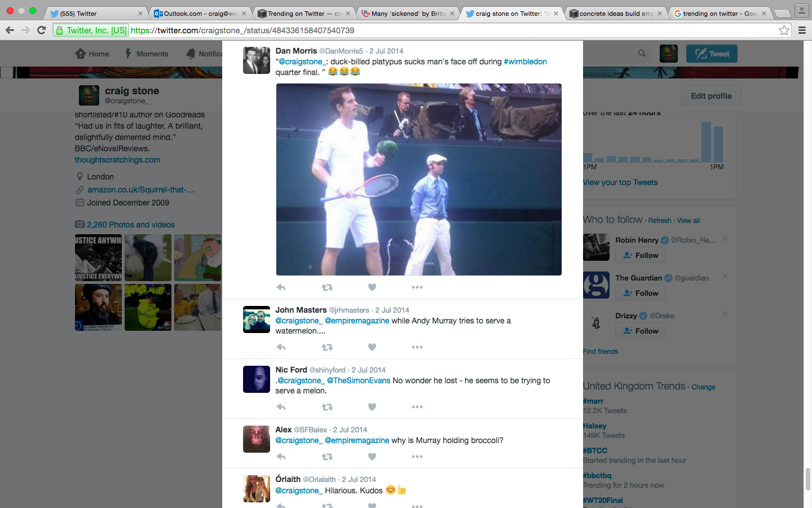Screen dimensions: 812x508
Task: Compose a new Tweet with Tweet button
Action: click(x=712, y=54)
